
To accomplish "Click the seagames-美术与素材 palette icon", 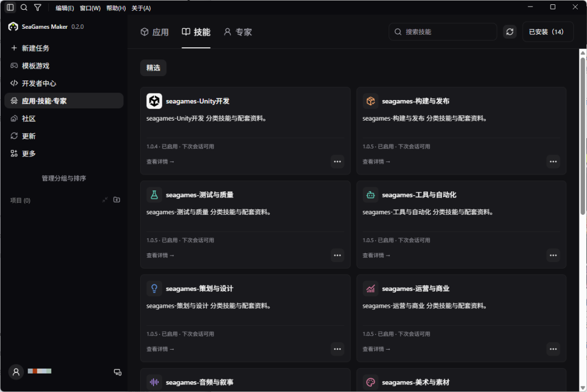I will [x=370, y=382].
